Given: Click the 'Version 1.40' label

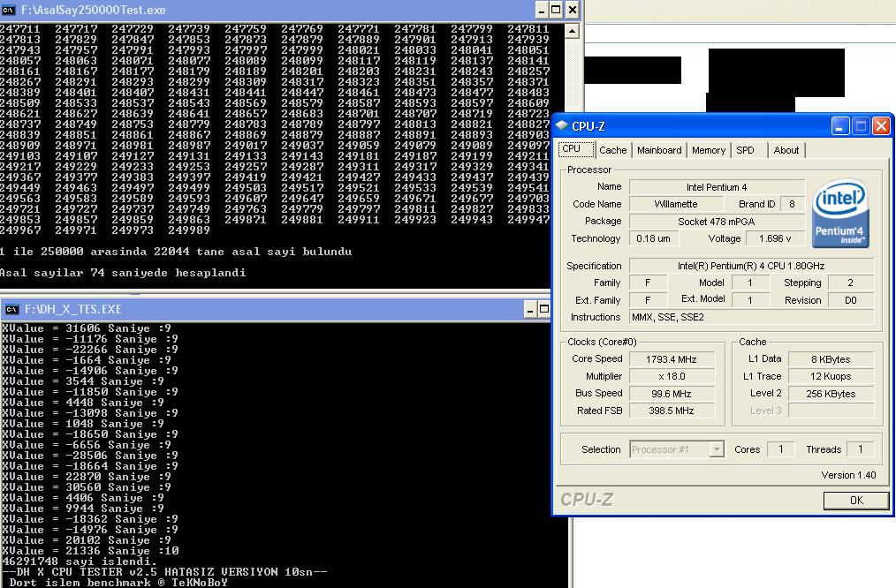Looking at the screenshot, I should click(848, 475).
